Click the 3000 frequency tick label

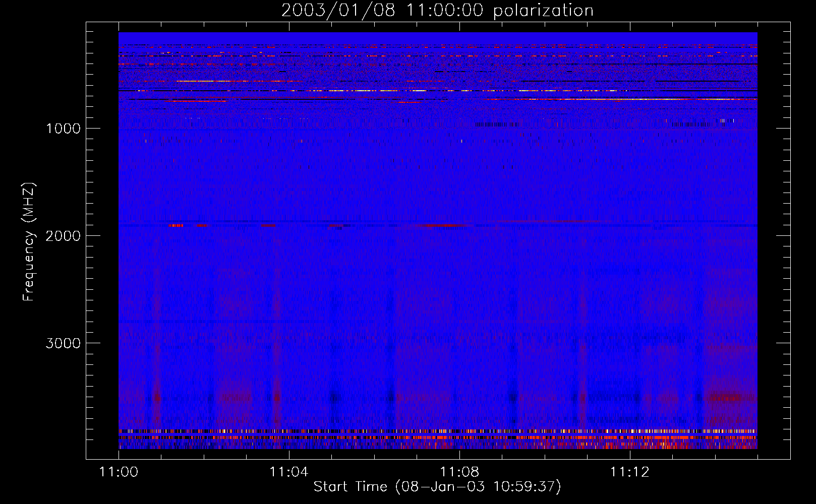(x=63, y=343)
